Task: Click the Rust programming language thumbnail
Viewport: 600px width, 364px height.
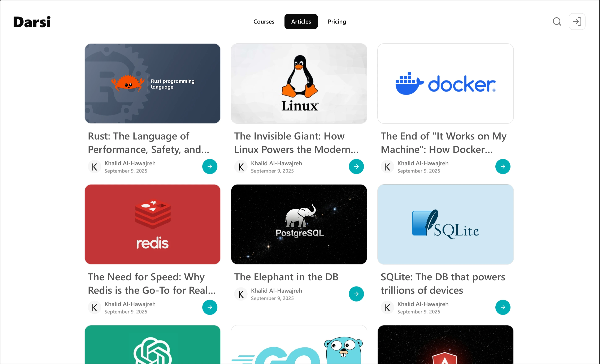Action: 152,84
